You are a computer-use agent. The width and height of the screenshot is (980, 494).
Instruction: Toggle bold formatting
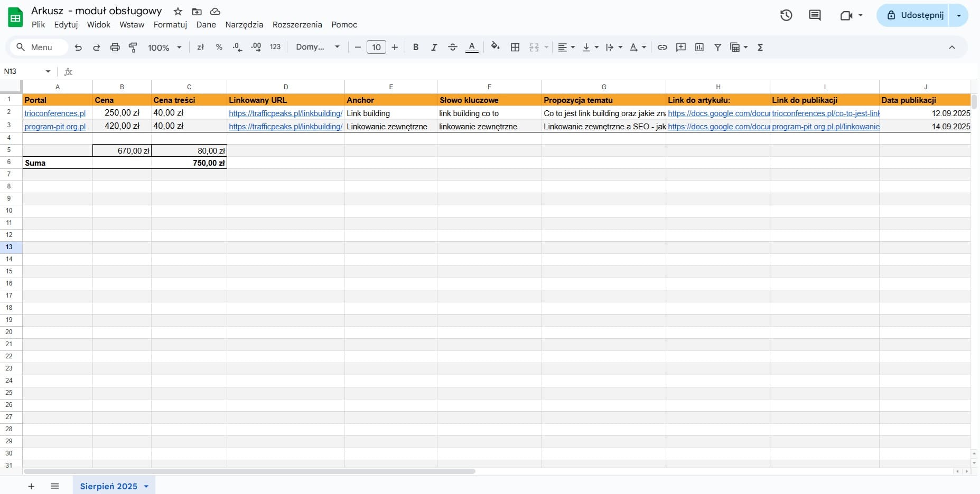[x=416, y=47]
